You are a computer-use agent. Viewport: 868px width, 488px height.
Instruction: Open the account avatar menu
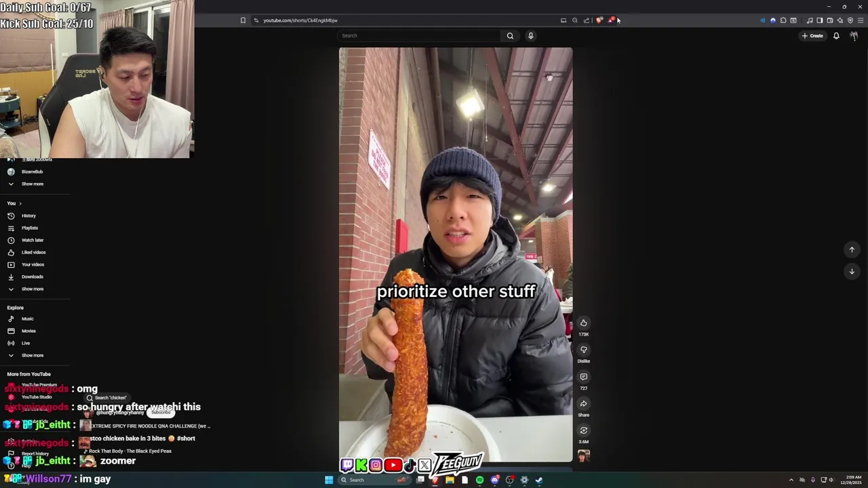[x=854, y=36]
